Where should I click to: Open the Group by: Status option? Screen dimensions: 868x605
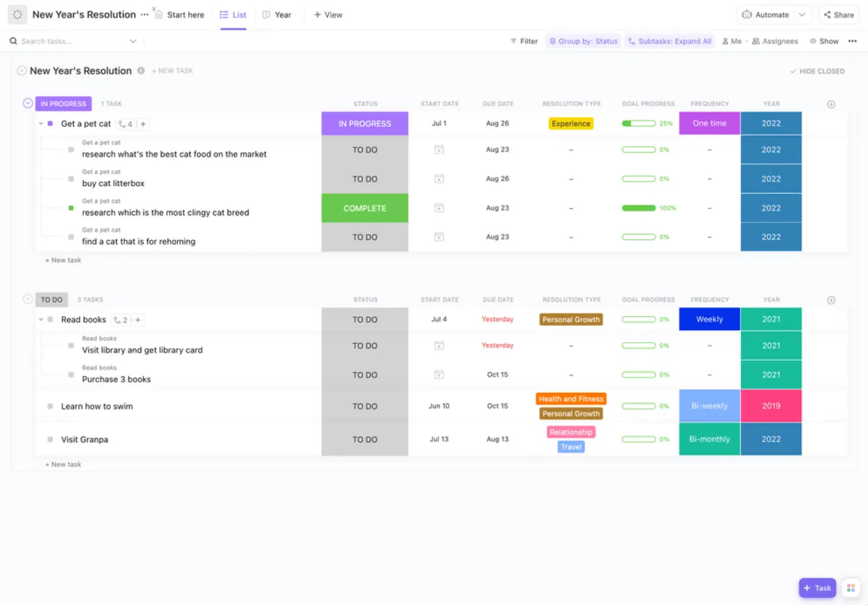(x=583, y=41)
